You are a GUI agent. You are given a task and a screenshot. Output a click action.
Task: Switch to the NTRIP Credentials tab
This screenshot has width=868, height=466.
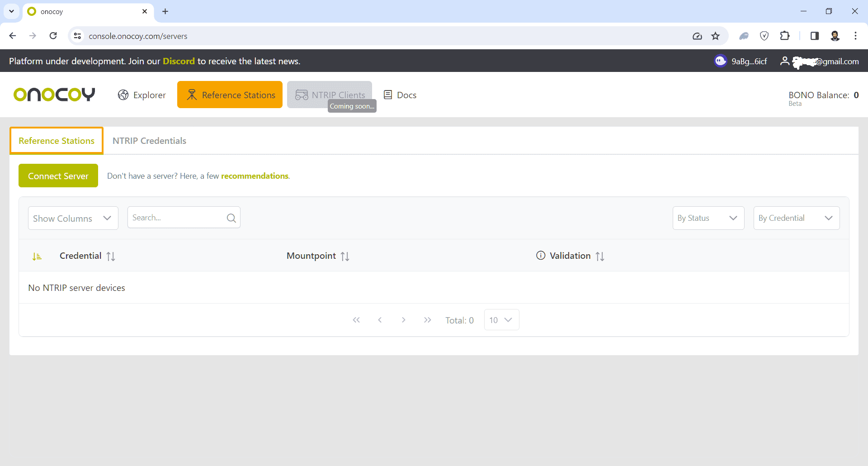pos(149,141)
